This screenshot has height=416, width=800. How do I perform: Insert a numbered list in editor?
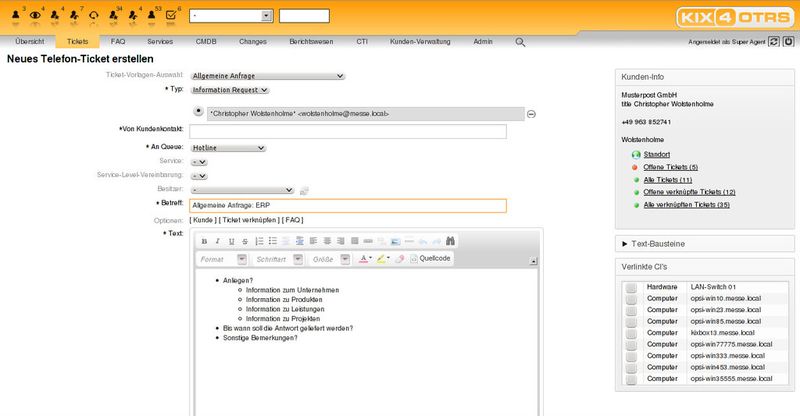coord(259,241)
